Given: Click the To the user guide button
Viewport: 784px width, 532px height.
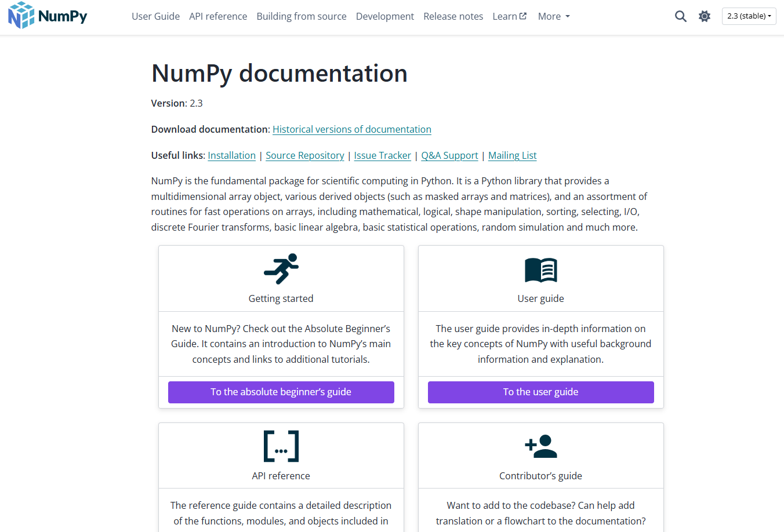Looking at the screenshot, I should tap(541, 392).
